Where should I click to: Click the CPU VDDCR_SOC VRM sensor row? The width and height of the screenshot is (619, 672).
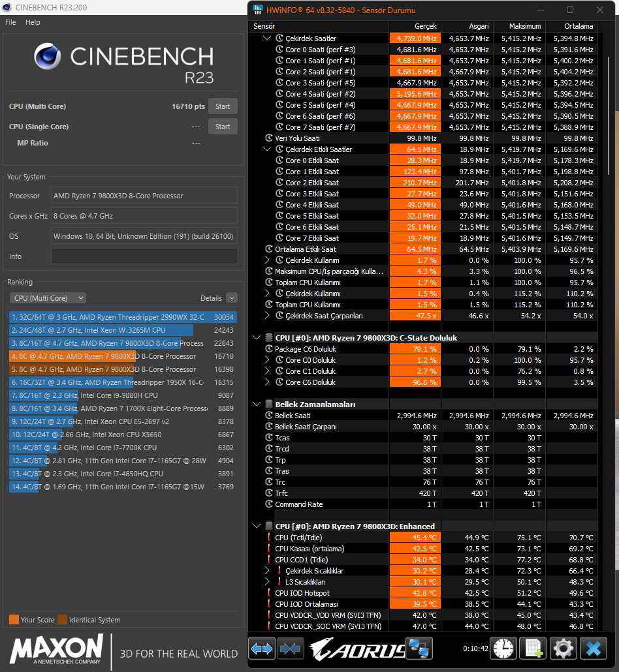tap(423, 626)
